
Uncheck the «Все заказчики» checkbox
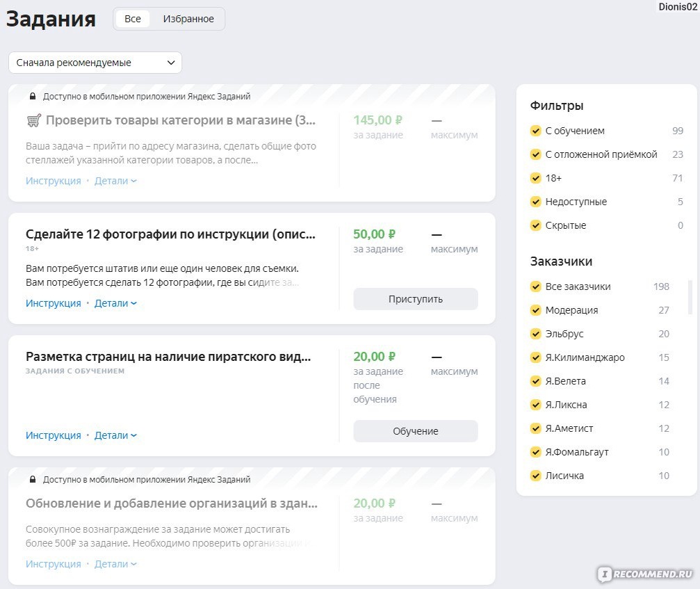point(536,286)
